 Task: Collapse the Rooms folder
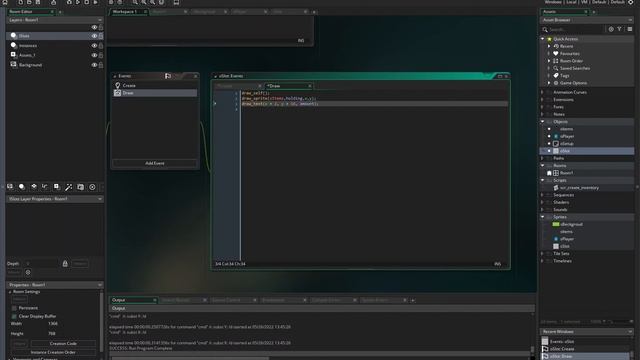point(543,166)
